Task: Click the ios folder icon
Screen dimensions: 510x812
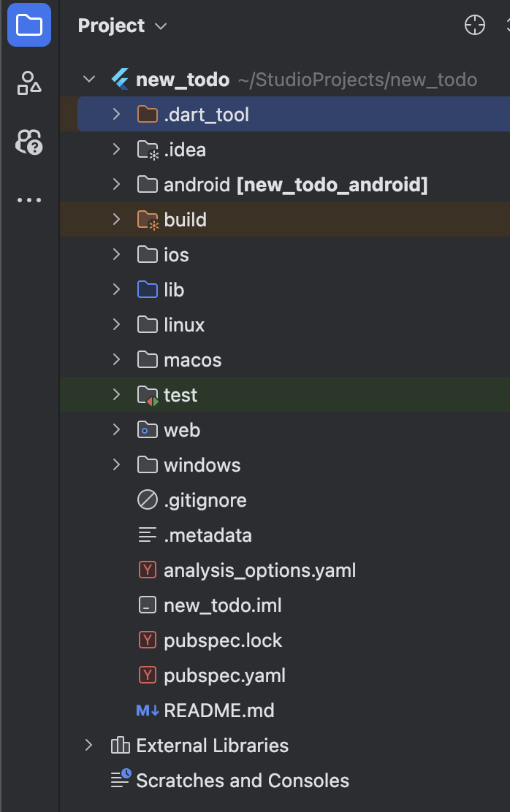Action: click(147, 254)
